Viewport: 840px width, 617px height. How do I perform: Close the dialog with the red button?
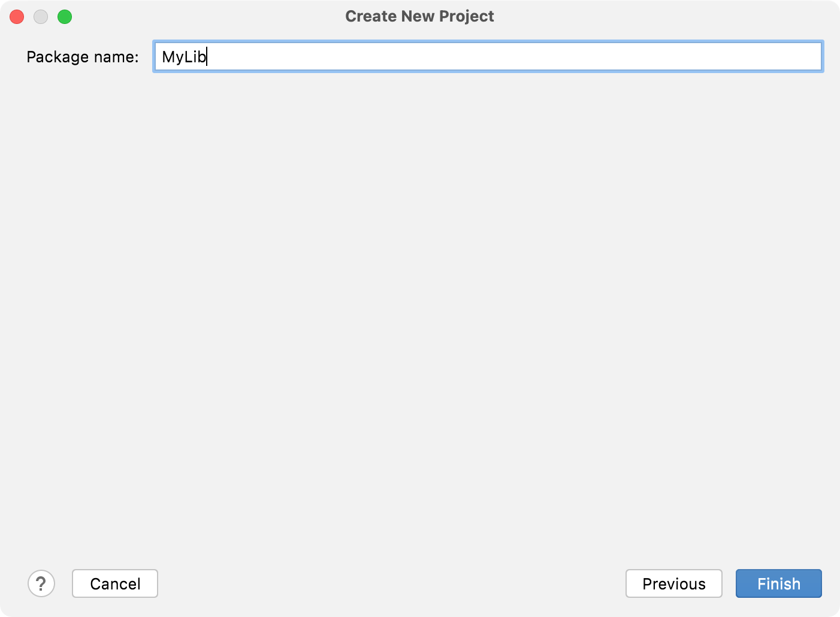[17, 17]
